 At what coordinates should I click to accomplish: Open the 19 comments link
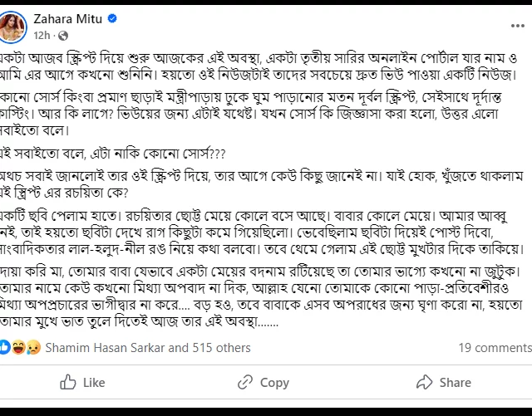pos(495,348)
